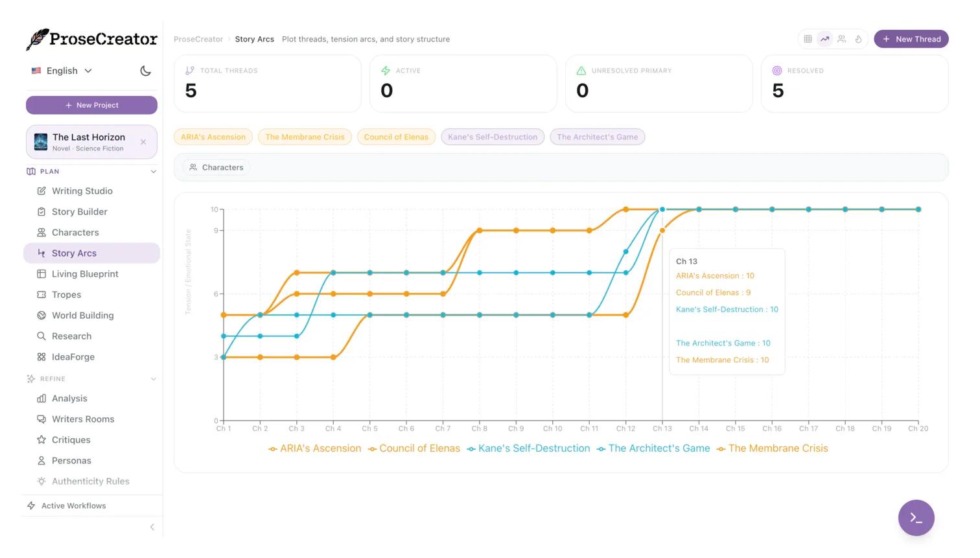Go to Writers Rooms page
The height and width of the screenshot is (558, 980).
(83, 419)
